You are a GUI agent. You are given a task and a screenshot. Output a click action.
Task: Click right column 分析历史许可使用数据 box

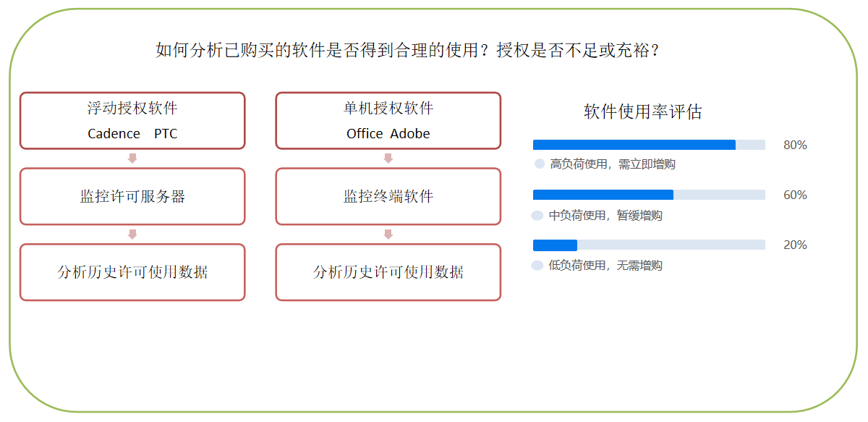click(x=388, y=272)
